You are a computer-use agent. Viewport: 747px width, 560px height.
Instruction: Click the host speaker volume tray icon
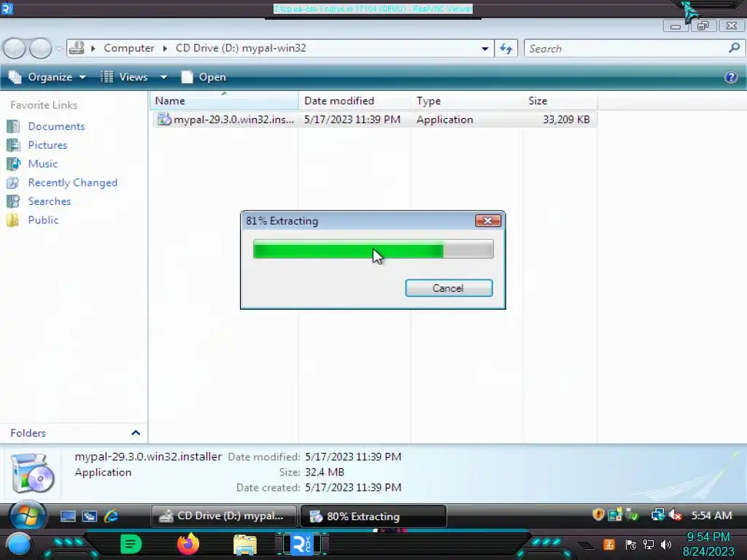coord(666,544)
